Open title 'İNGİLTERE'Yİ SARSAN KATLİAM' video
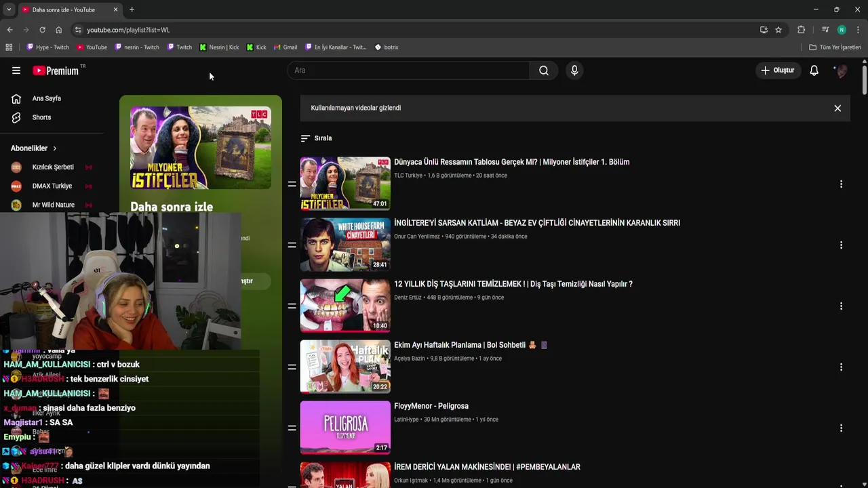 pos(537,223)
